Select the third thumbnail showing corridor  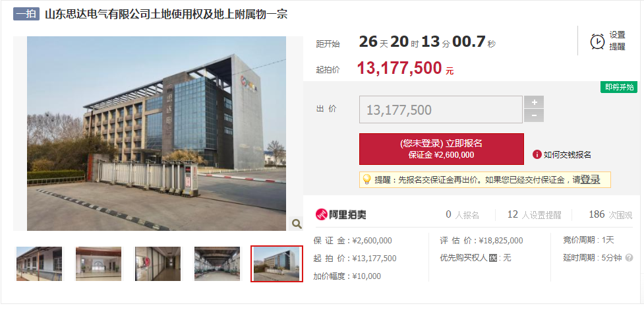(x=158, y=264)
